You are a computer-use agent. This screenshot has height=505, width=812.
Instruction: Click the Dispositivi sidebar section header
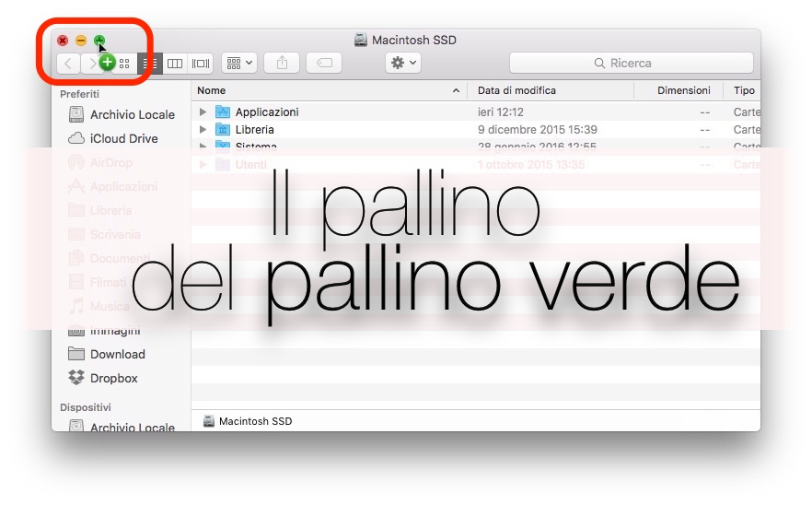[x=86, y=407]
